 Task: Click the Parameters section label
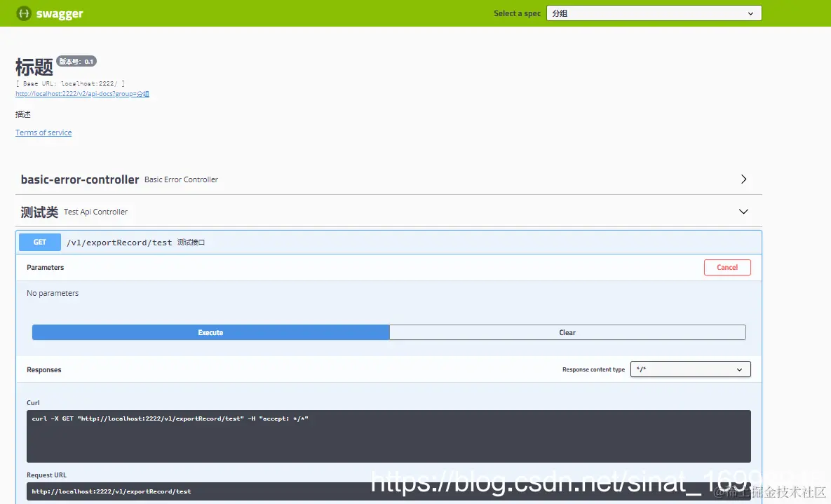[45, 268]
